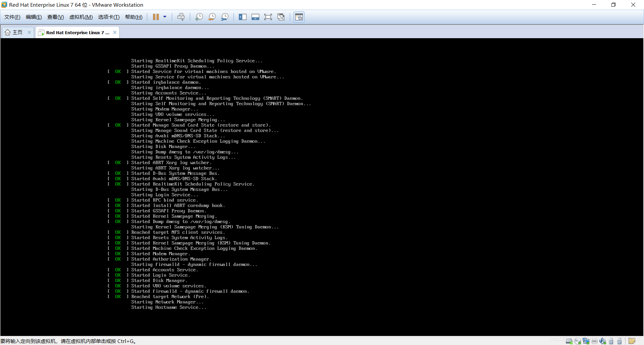Image resolution: width=644 pixels, height=345 pixels.
Task: Click 'Started Accounts Service.' boot line
Action: point(165,270)
